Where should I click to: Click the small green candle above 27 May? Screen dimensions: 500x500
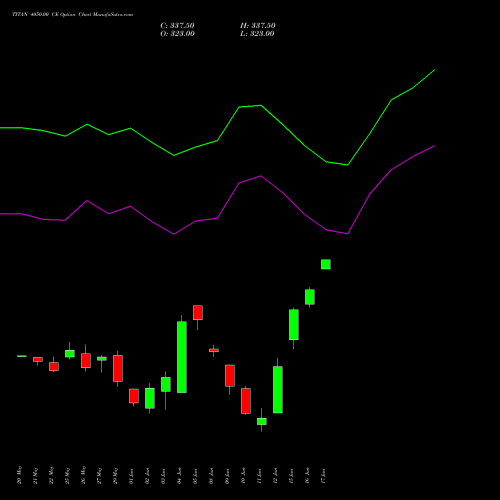[102, 359]
